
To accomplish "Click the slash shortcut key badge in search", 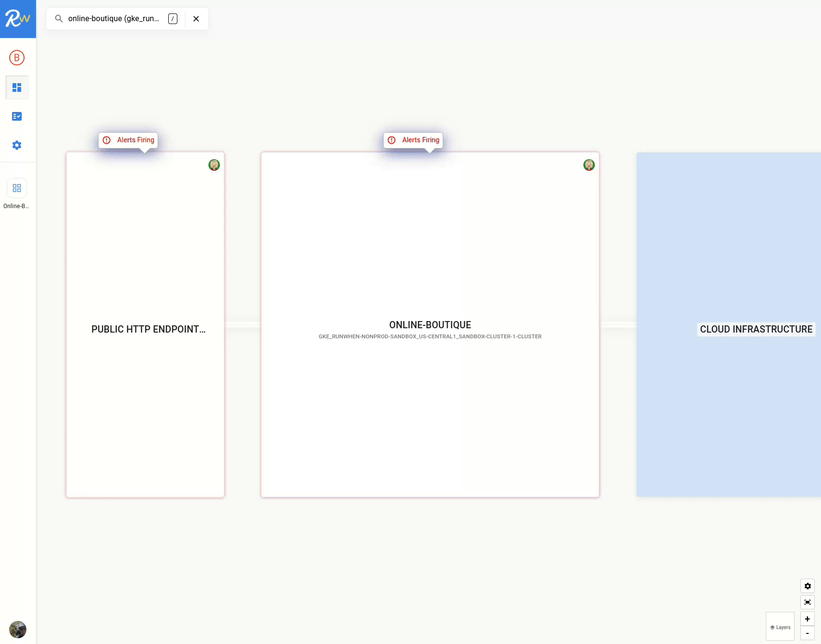I will [173, 19].
